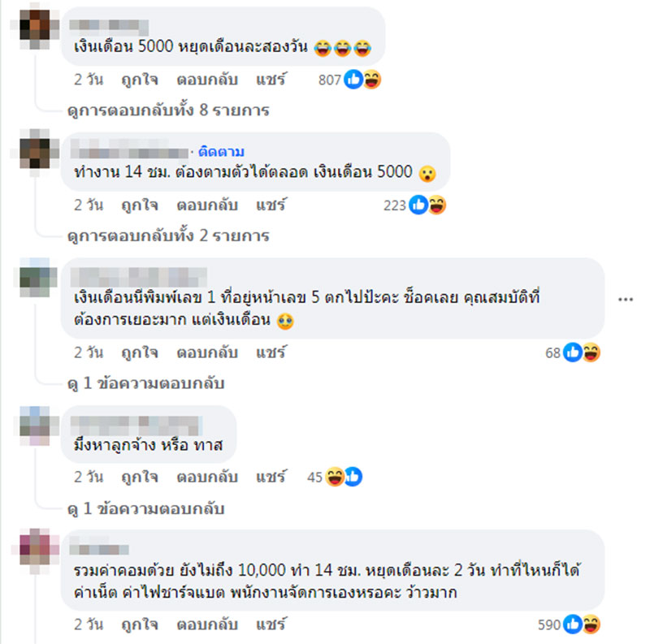Click the like reaction icon beside 68
The width and height of the screenshot is (650, 644).
pyautogui.click(x=573, y=352)
